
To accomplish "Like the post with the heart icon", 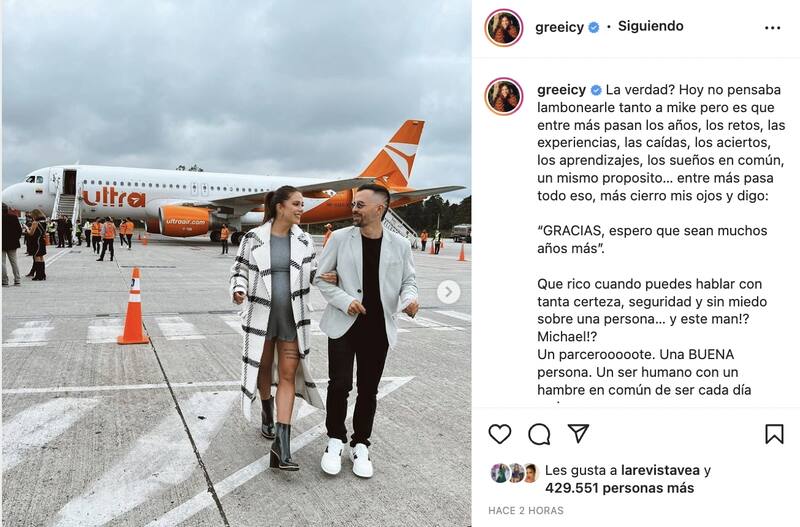I will (x=499, y=434).
